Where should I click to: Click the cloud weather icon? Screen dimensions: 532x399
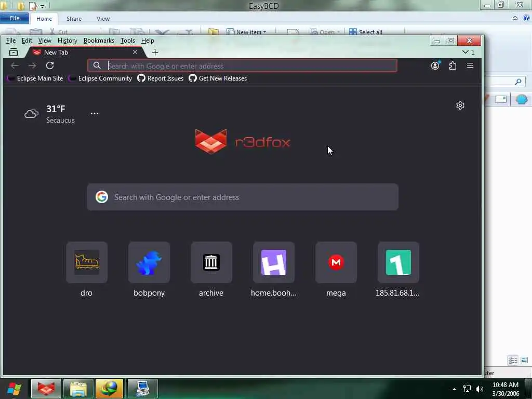pos(32,114)
